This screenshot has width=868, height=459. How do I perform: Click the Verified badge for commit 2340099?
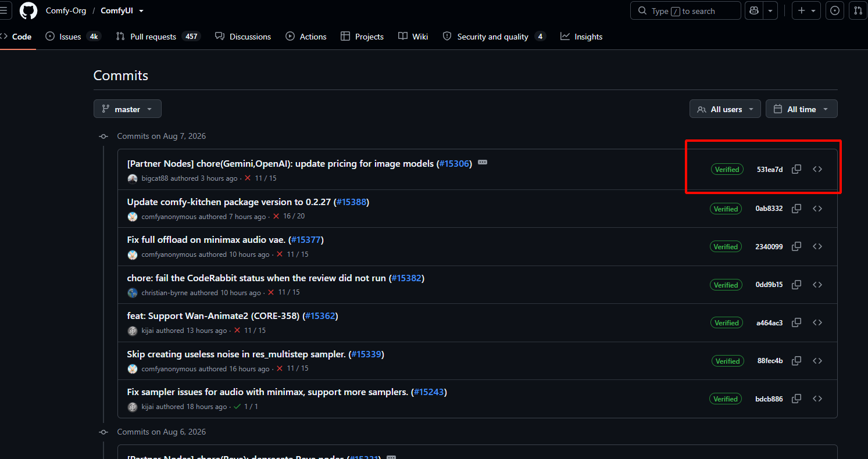coord(726,247)
